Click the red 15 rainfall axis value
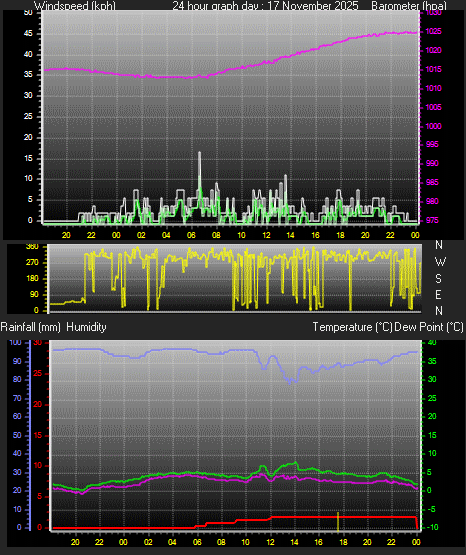466x555 pixels. coord(38,435)
